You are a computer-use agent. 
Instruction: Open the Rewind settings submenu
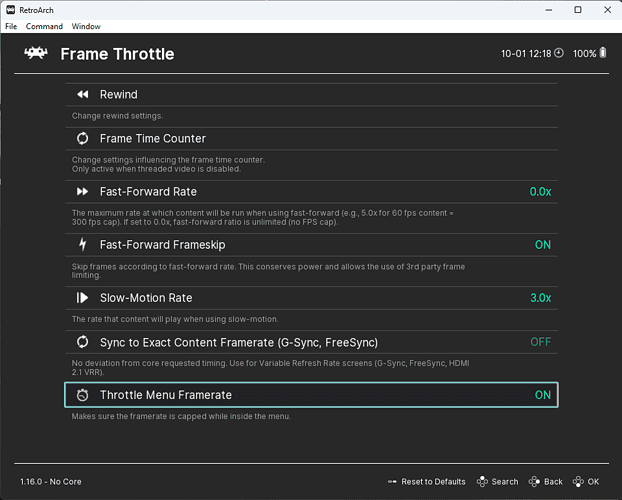click(119, 95)
